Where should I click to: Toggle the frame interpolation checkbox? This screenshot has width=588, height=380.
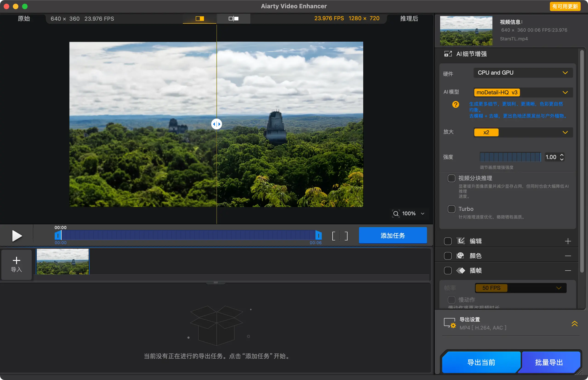(x=448, y=271)
